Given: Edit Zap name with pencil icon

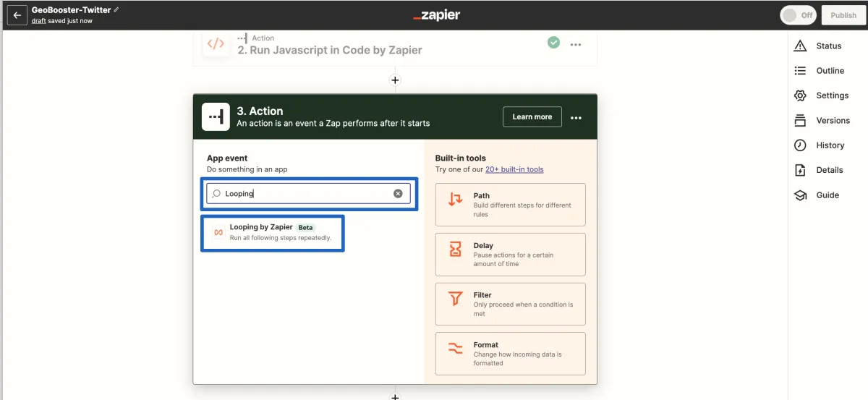Looking at the screenshot, I should tap(116, 10).
